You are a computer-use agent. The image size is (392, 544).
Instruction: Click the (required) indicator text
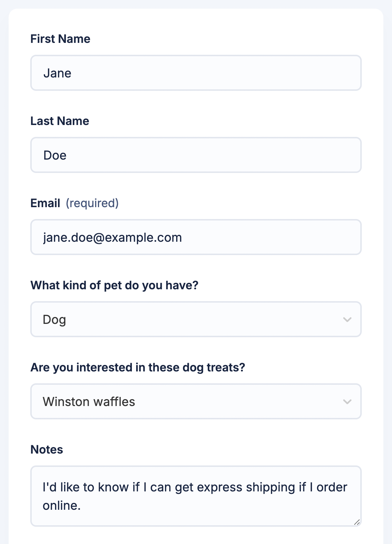pyautogui.click(x=92, y=203)
